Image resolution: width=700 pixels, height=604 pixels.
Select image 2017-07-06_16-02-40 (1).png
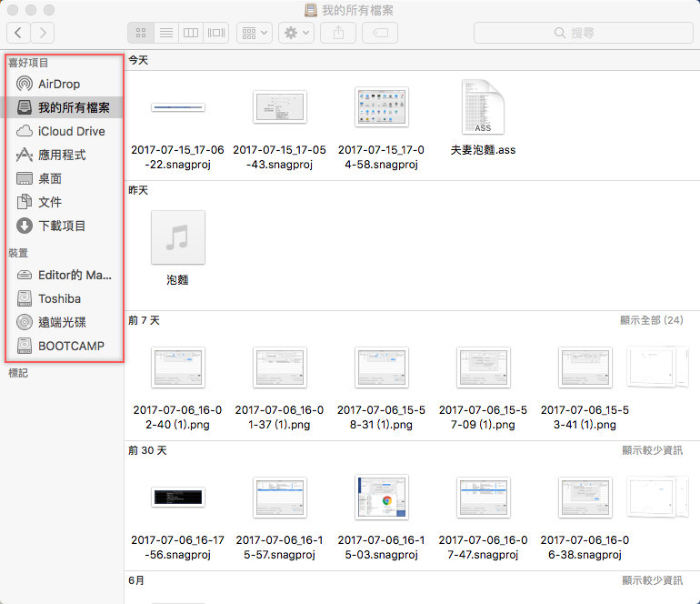point(177,388)
